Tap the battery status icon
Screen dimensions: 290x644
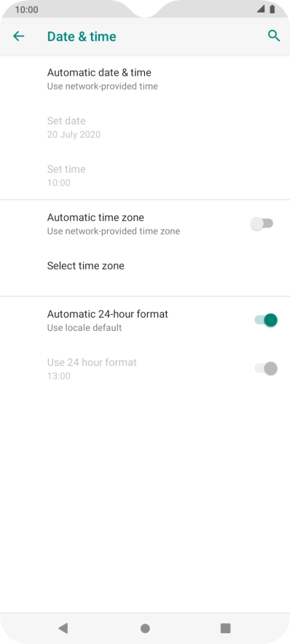pos(273,9)
